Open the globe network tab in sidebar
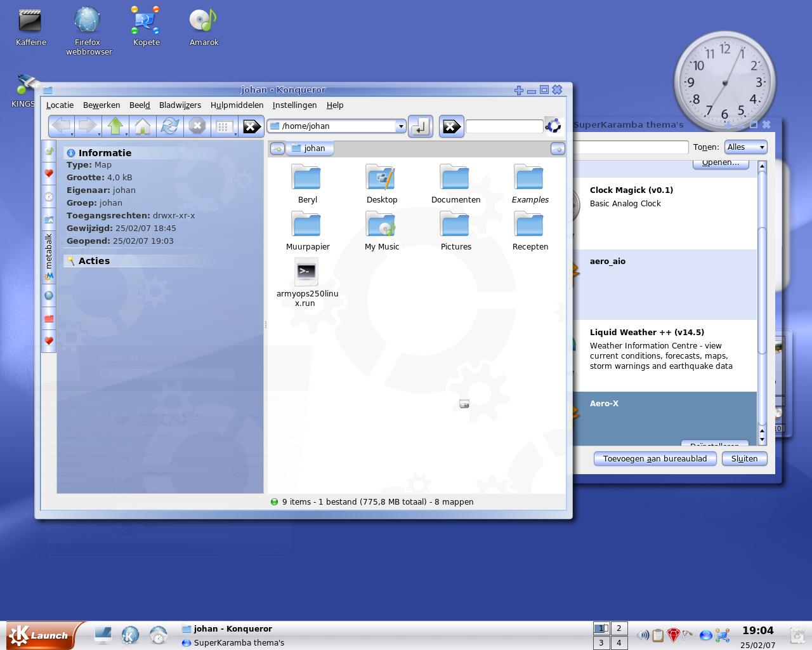The height and width of the screenshot is (650, 812). point(49,295)
